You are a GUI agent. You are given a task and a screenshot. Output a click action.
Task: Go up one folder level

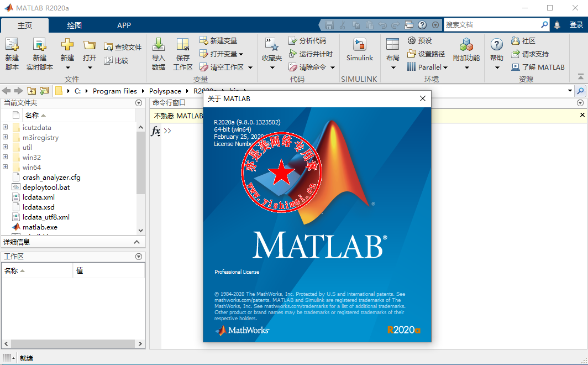32,91
